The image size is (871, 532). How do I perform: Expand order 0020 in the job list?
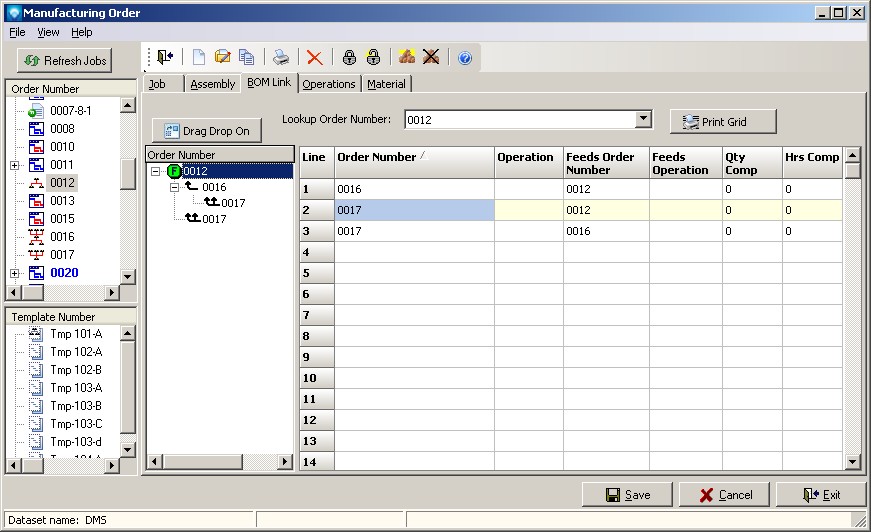15,273
